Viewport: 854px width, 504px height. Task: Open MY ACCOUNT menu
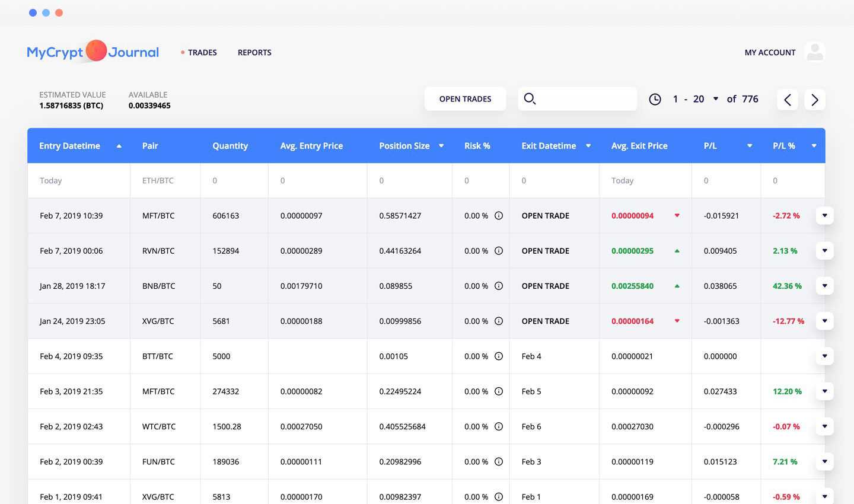pos(770,52)
